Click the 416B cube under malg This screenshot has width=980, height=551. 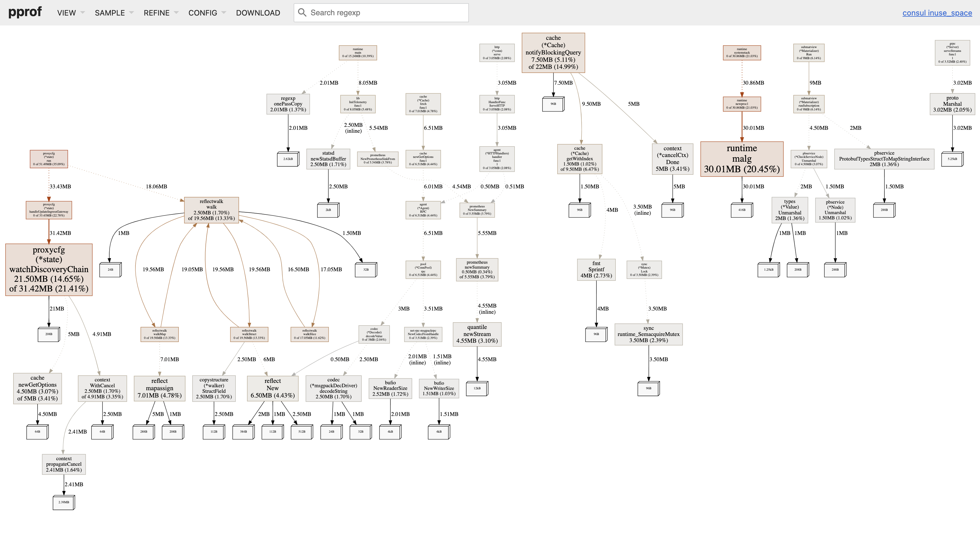[x=741, y=210]
